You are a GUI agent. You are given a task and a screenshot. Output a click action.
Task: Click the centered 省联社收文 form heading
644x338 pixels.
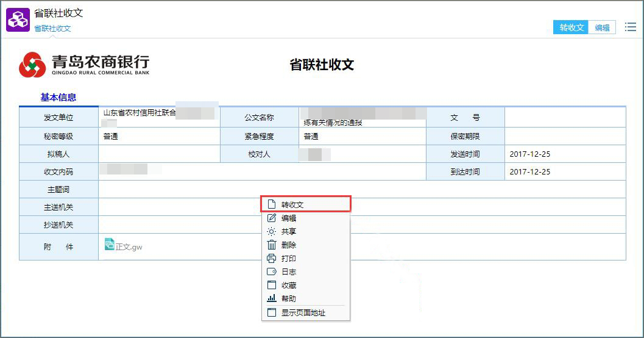tap(322, 65)
